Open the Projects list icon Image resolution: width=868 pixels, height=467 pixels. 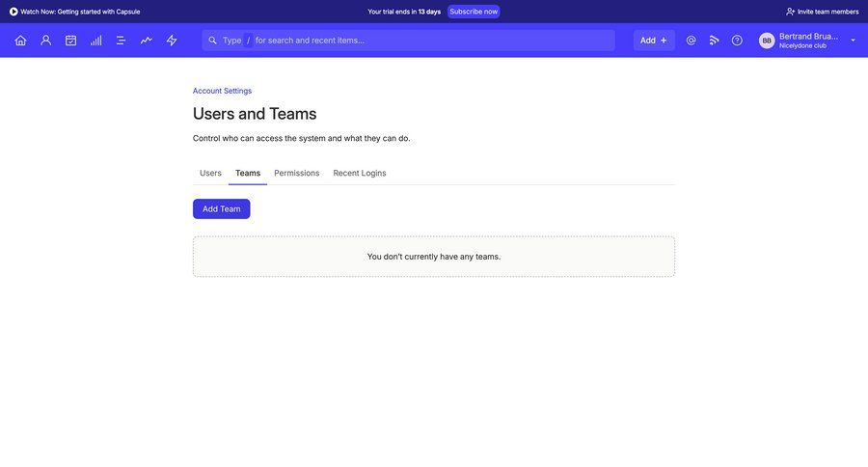pyautogui.click(x=121, y=41)
